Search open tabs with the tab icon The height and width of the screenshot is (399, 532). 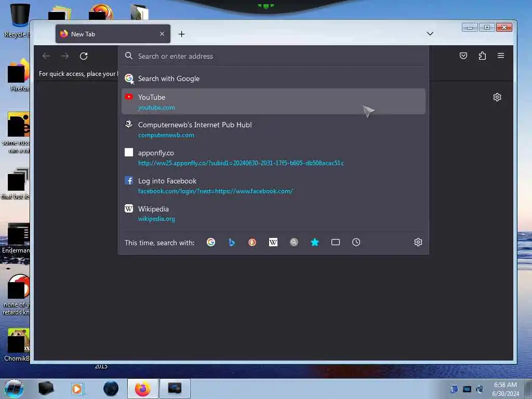point(336,242)
